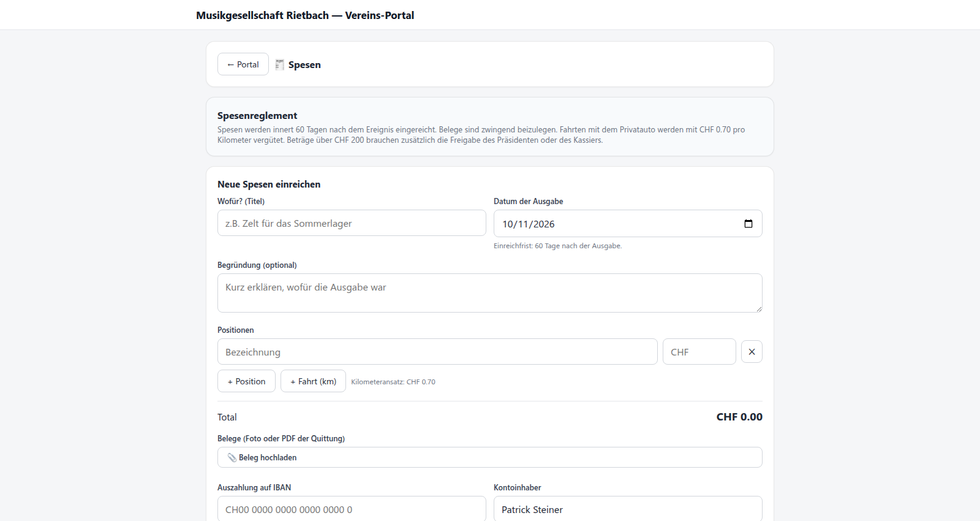Click the paperclip icon for Beleg hochladen
980x521 pixels.
click(232, 458)
